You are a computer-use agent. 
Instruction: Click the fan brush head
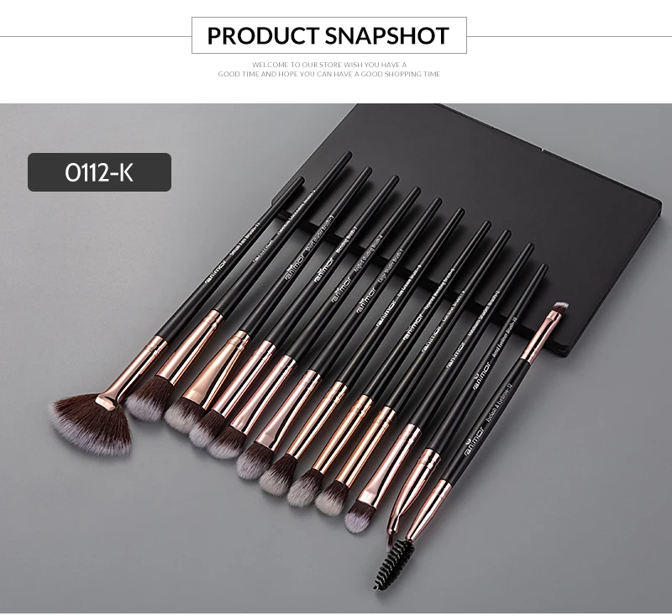pyautogui.click(x=91, y=426)
